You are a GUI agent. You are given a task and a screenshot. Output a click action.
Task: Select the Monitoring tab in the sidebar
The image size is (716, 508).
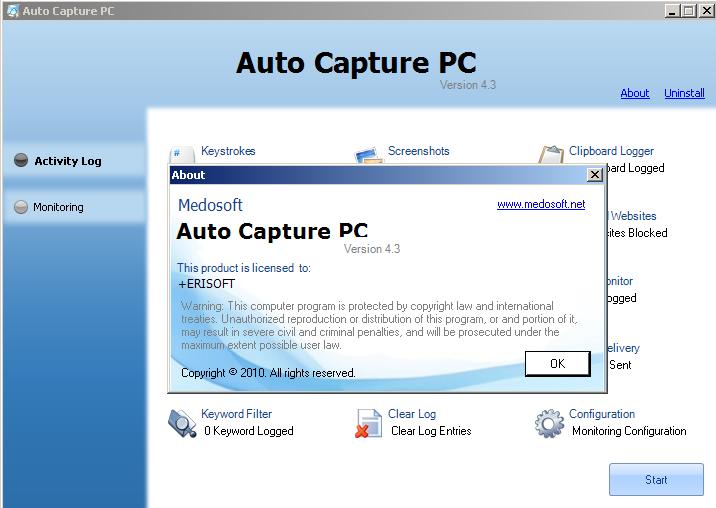[x=74, y=207]
